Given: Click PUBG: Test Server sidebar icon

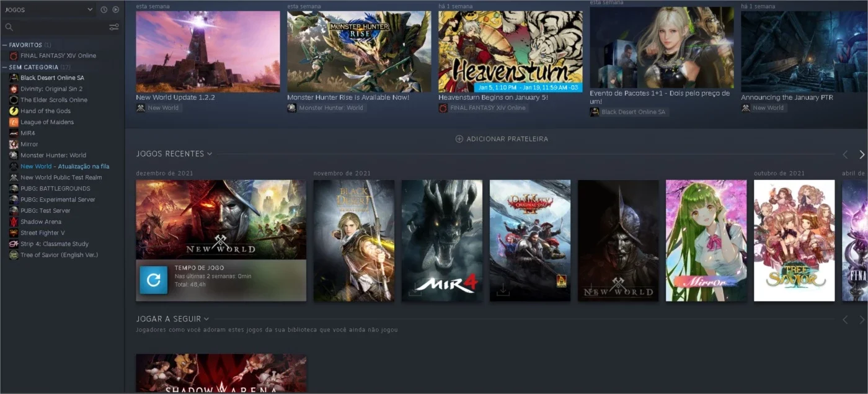Looking at the screenshot, I should pyautogui.click(x=14, y=211).
